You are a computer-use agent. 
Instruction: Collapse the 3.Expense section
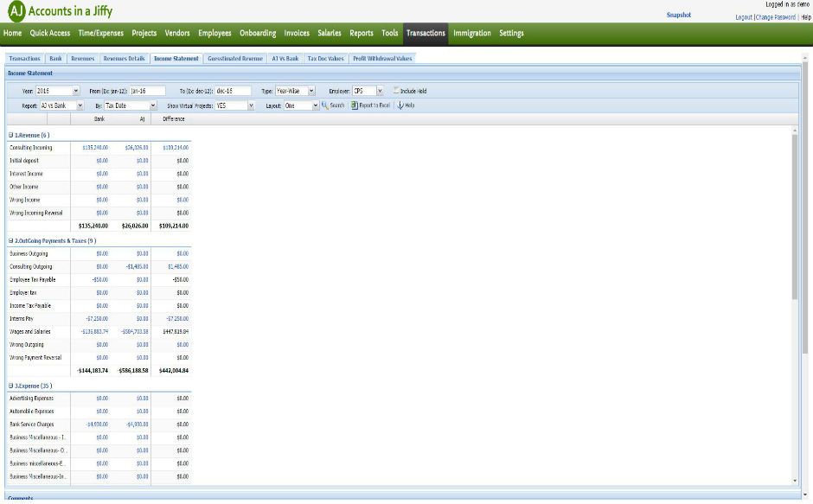point(11,386)
